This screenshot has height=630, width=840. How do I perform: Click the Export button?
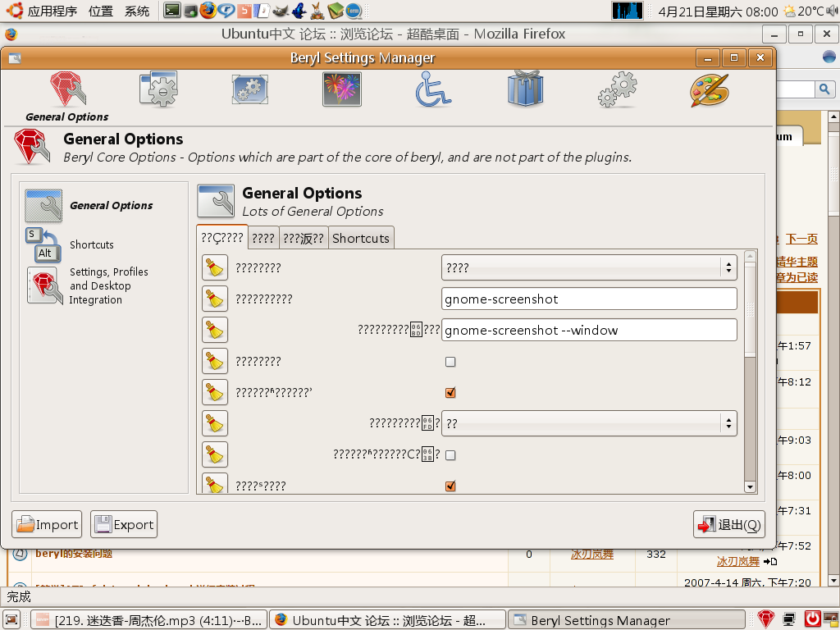pyautogui.click(x=124, y=524)
